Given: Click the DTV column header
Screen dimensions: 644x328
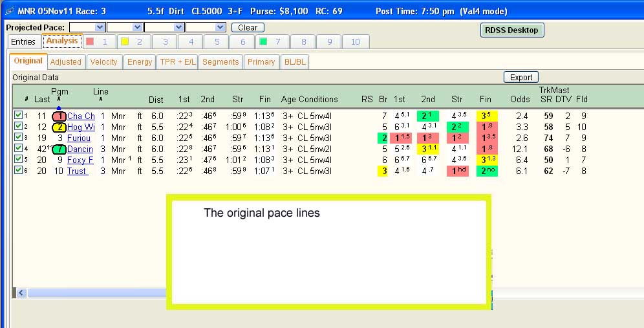Looking at the screenshot, I should coord(564,100).
